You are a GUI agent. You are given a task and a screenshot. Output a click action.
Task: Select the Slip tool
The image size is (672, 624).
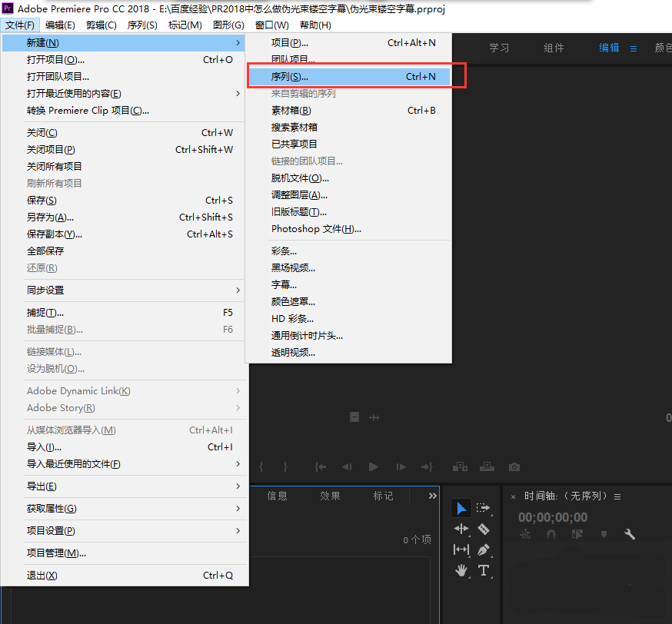tap(461, 549)
